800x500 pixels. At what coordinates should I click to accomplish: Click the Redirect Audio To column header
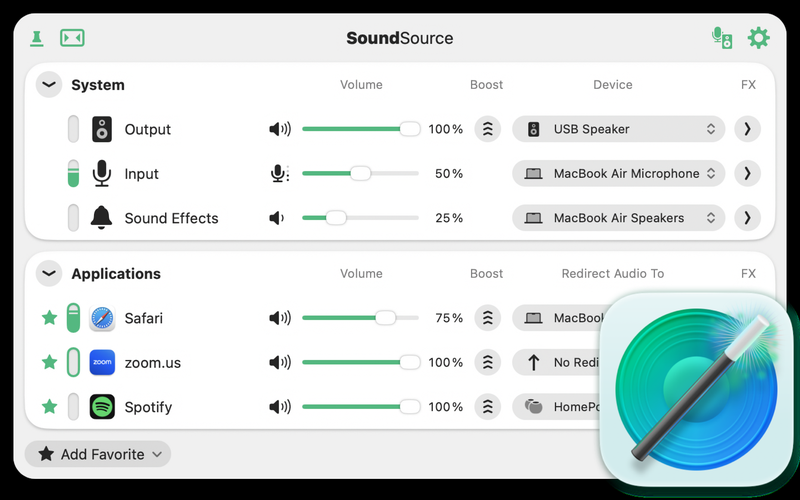click(613, 273)
